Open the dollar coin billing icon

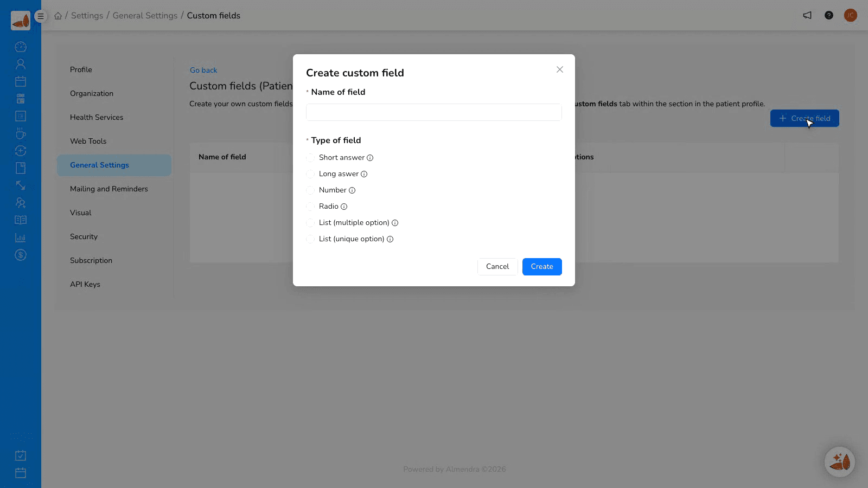21,255
